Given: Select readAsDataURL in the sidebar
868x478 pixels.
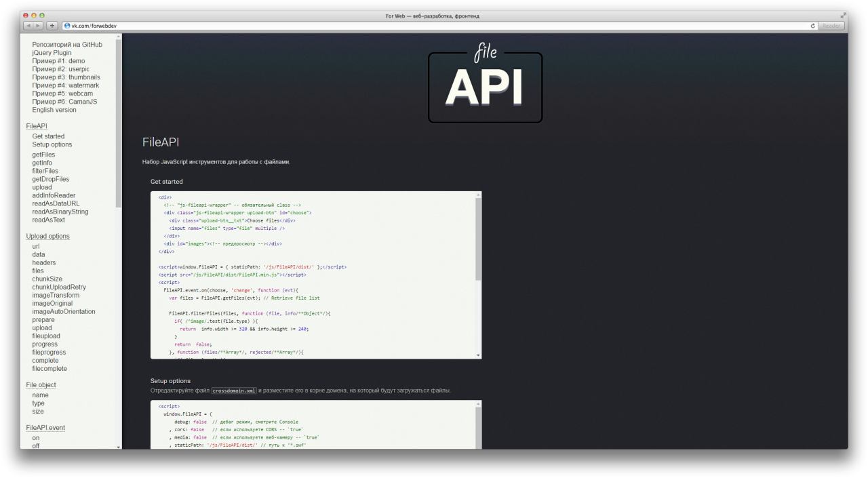Looking at the screenshot, I should 56,203.
